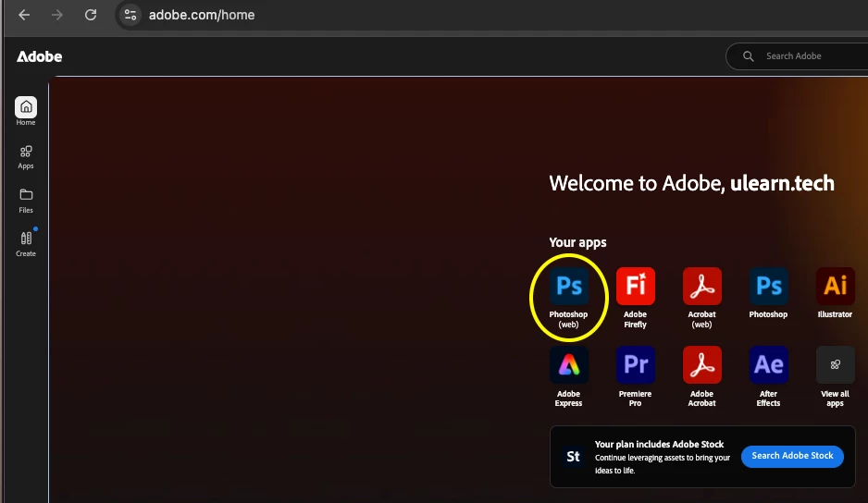Click the browser back arrow
This screenshot has width=868, height=503.
(x=24, y=15)
